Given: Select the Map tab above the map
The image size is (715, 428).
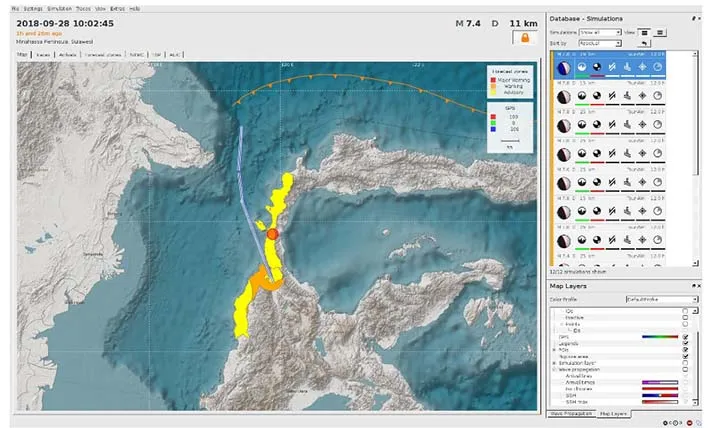Looking at the screenshot, I should click(22, 54).
